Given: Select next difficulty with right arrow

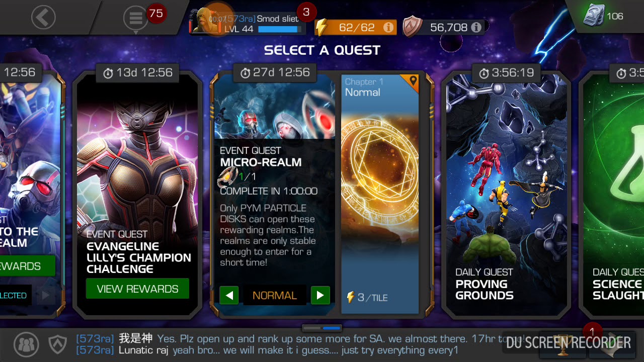Looking at the screenshot, I should [x=320, y=295].
